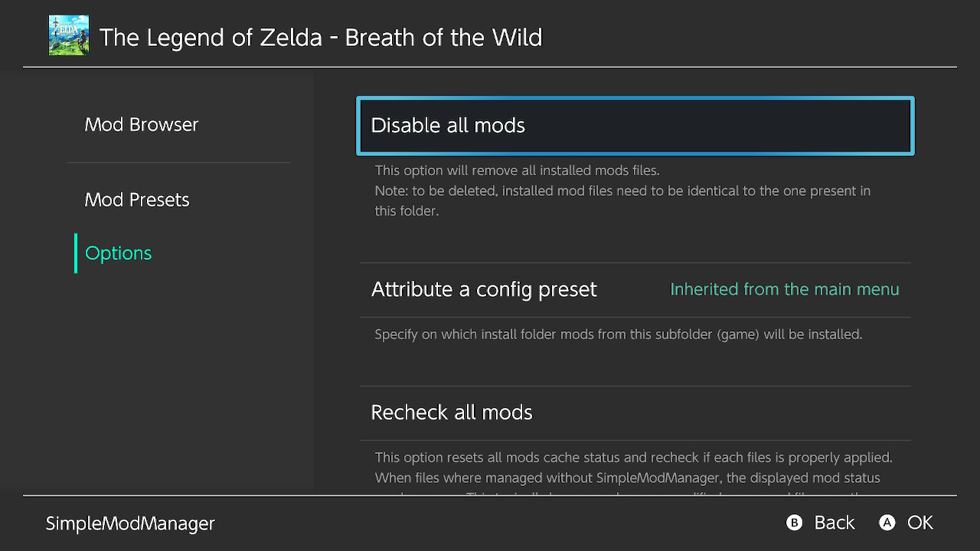Viewport: 980px width, 551px height.
Task: Click the teal highlight bar beside Options
Action: coord(76,253)
